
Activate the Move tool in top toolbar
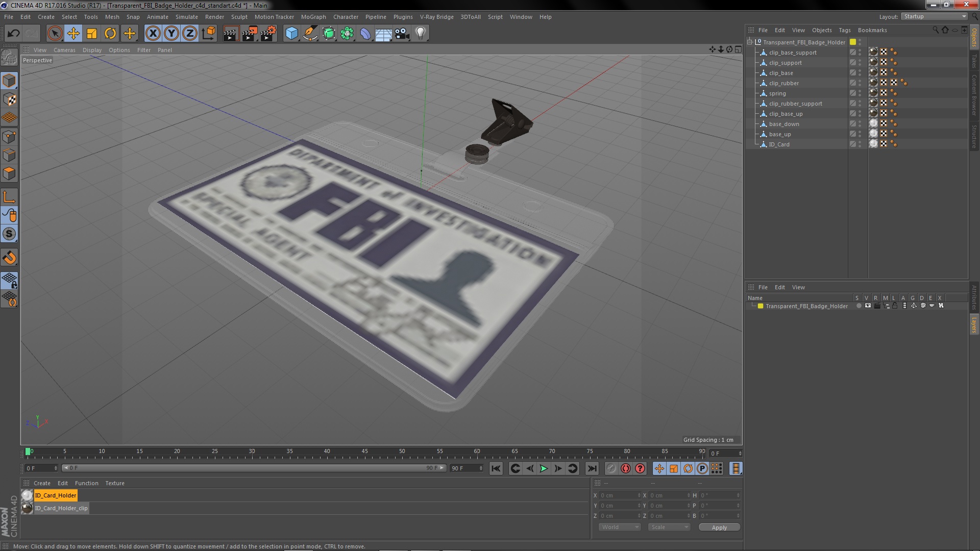(x=73, y=34)
